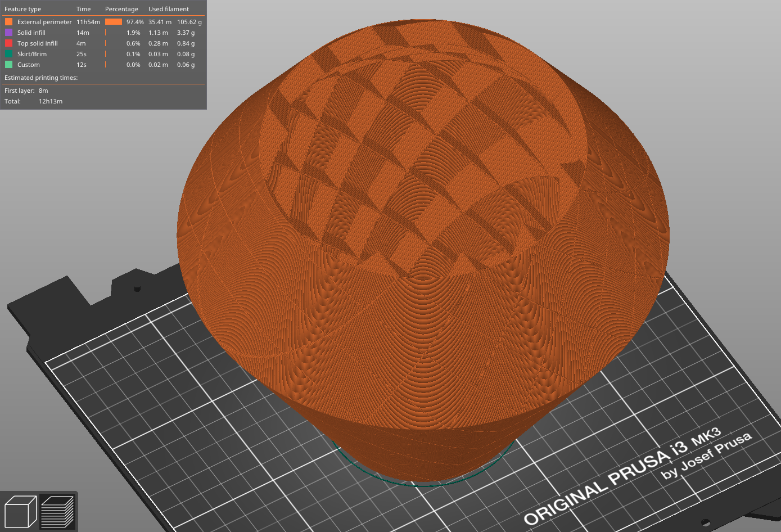Click the Custom light green swatch

coord(8,65)
